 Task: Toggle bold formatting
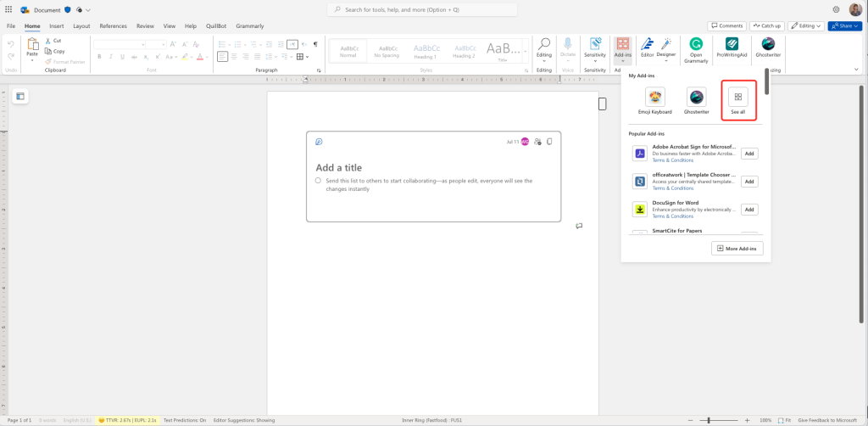point(99,57)
